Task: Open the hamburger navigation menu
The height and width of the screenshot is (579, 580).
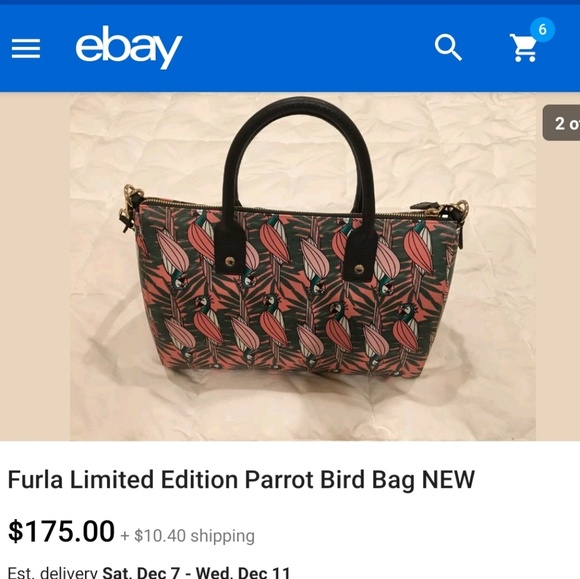Action: pyautogui.click(x=26, y=48)
